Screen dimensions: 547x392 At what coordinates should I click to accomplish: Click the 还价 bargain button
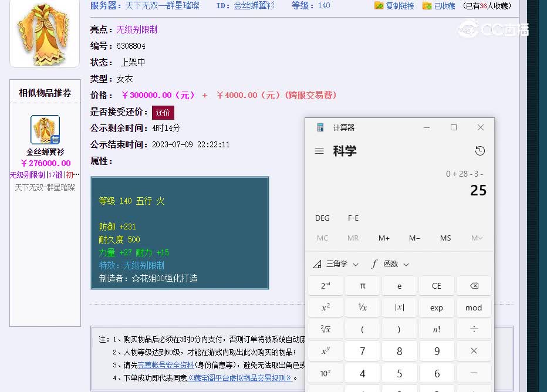click(163, 112)
